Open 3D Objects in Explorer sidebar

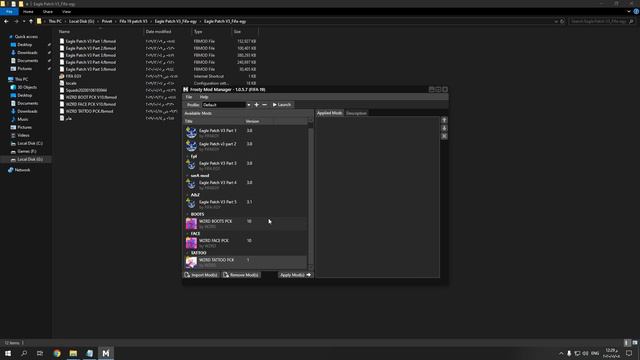27,87
